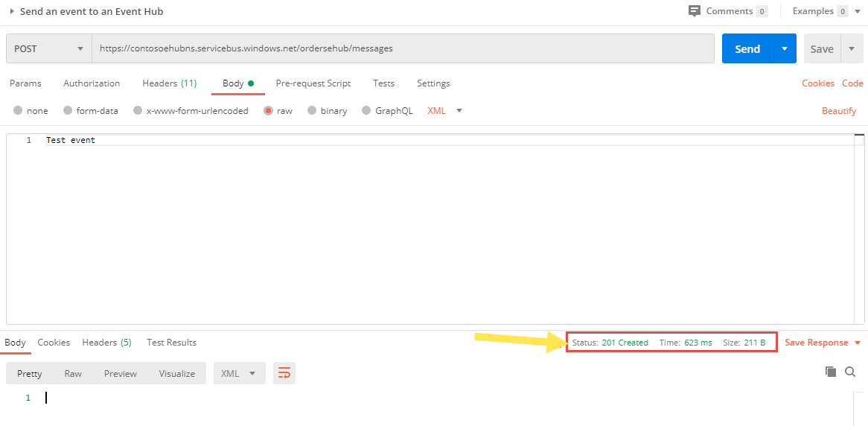This screenshot has height=426, width=868.
Task: Open the POST method dropdown
Action: tap(48, 48)
